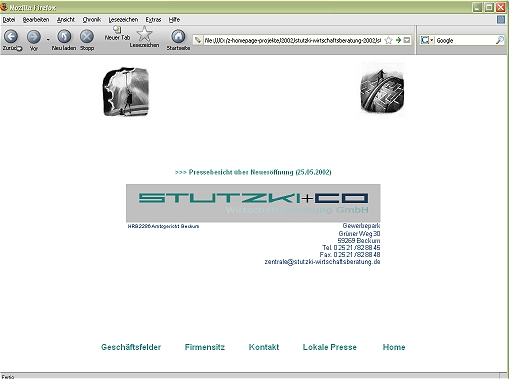Click the search magnifier icon
Image resolution: width=509 pixels, height=379 pixels.
[500, 40]
